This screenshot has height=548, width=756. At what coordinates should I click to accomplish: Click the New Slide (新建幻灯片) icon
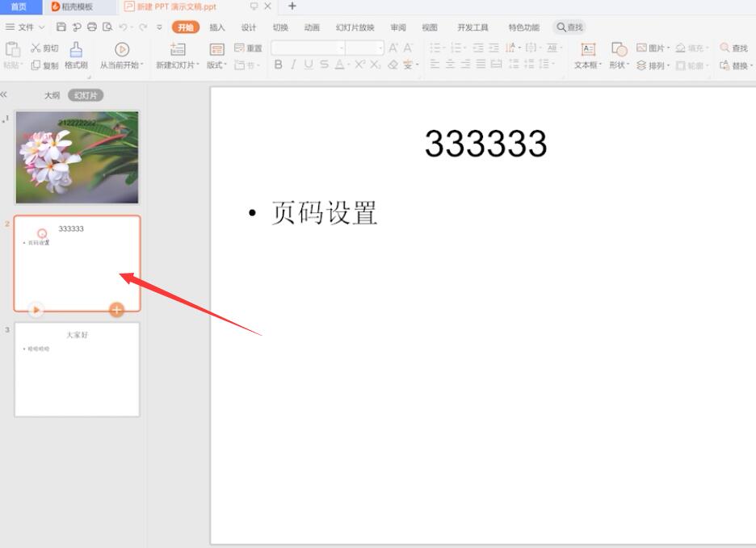pos(178,50)
